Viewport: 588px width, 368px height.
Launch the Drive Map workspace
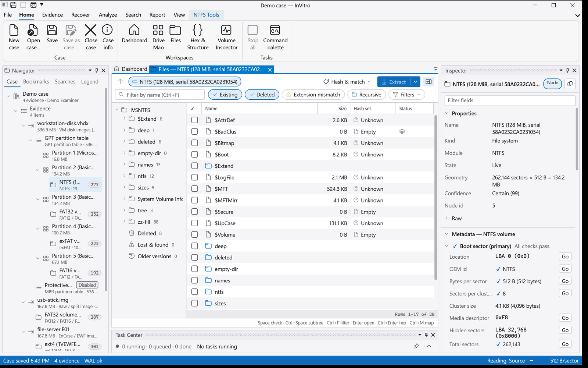tap(158, 37)
